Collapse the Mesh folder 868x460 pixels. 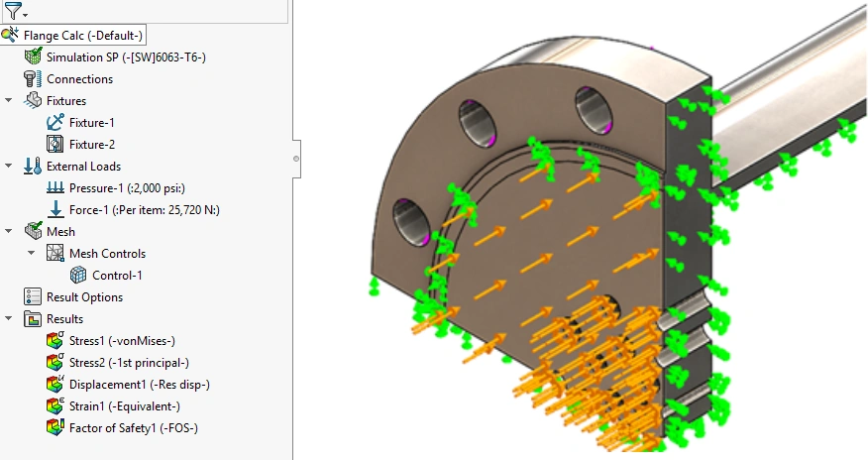(x=8, y=231)
